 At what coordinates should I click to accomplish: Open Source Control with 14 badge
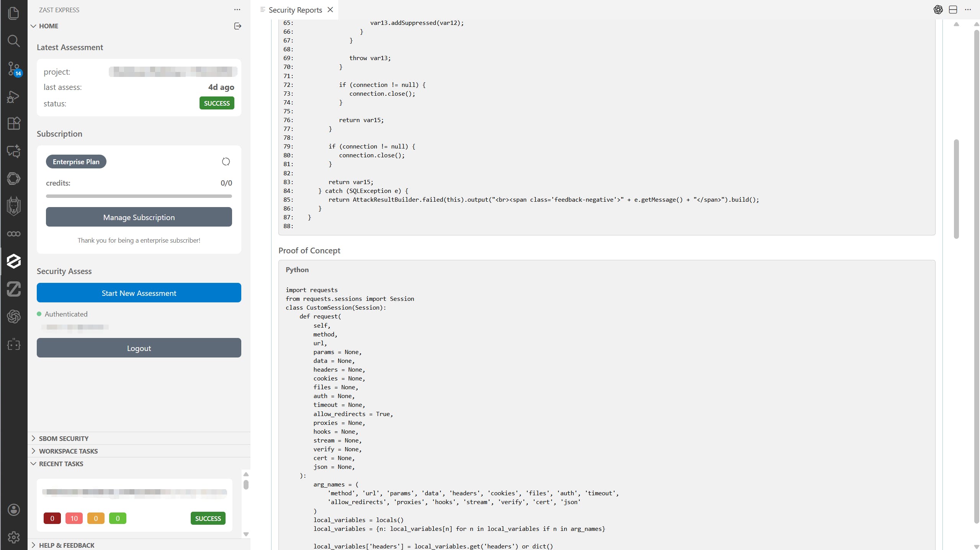[14, 69]
